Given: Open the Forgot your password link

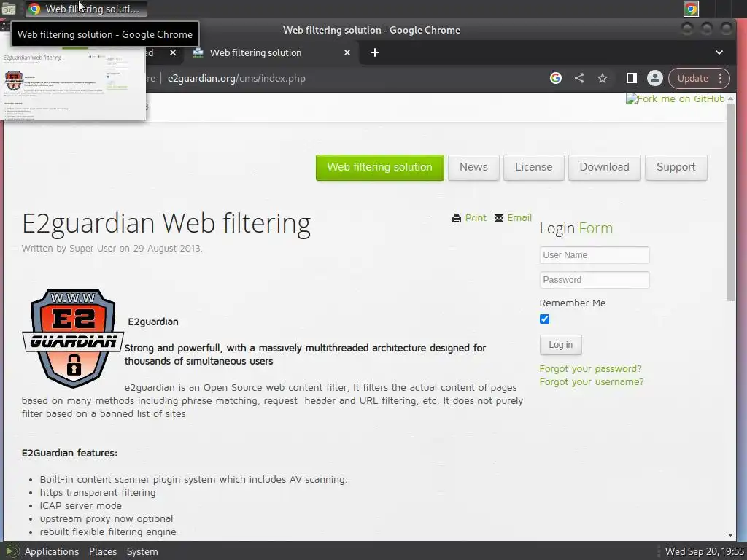Looking at the screenshot, I should pyautogui.click(x=590, y=368).
